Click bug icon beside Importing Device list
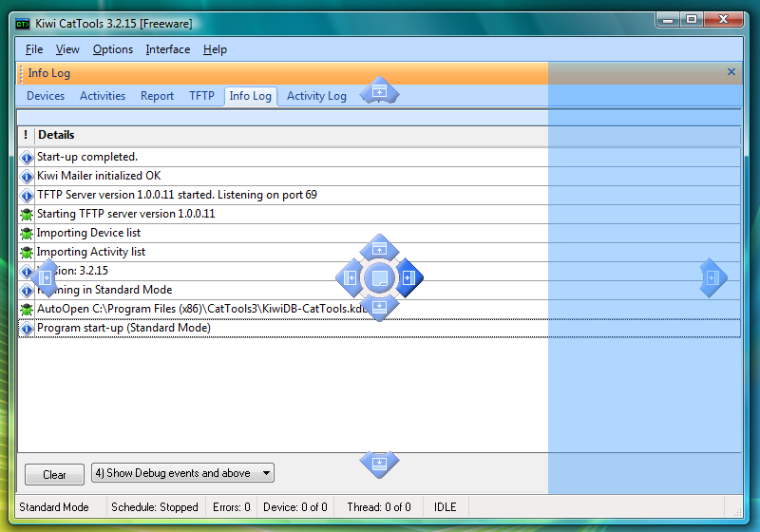 click(27, 234)
